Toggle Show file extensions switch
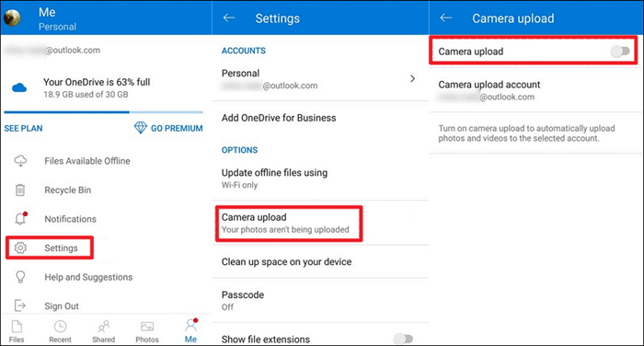Image resolution: width=644 pixels, height=346 pixels. (403, 339)
